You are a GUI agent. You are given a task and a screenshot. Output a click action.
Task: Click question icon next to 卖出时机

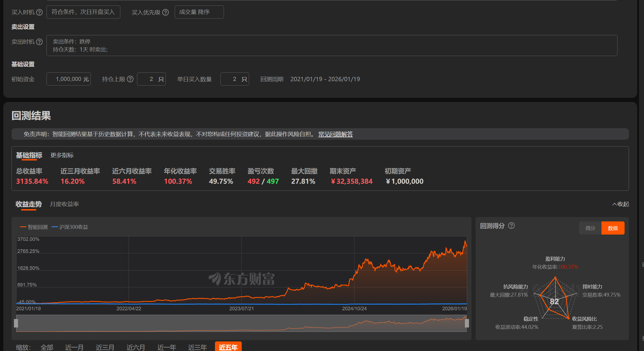point(39,42)
